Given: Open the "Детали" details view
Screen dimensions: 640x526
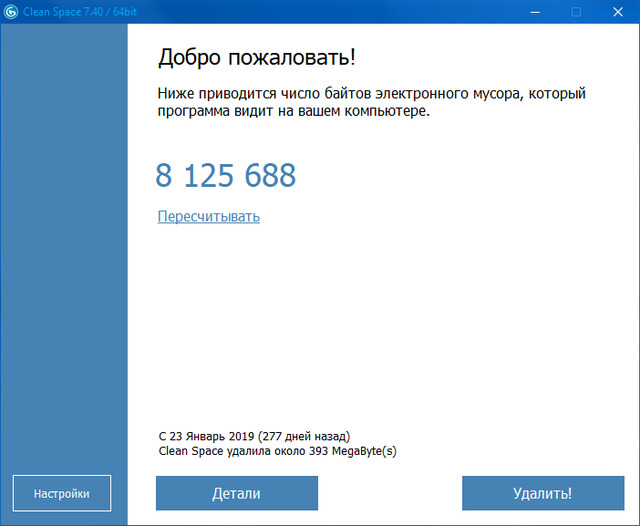Looking at the screenshot, I should 237,493.
